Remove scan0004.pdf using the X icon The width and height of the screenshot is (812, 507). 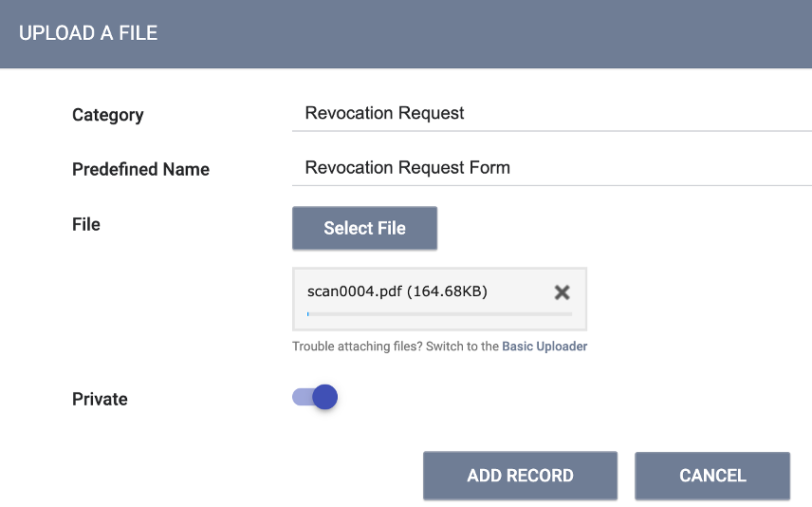tap(562, 292)
